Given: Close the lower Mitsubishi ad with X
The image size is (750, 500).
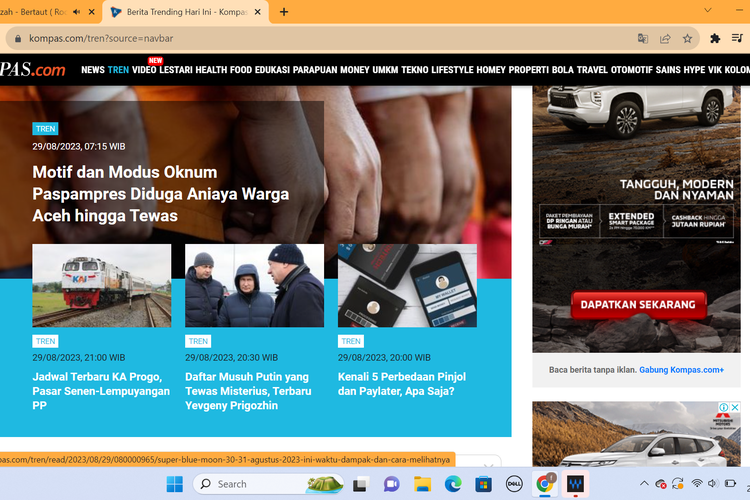Looking at the screenshot, I should coord(735,408).
